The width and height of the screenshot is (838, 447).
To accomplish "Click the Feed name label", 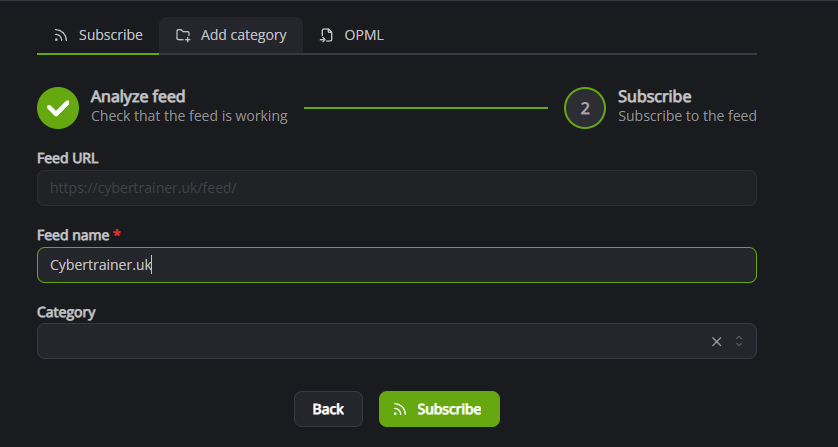I will pos(73,235).
